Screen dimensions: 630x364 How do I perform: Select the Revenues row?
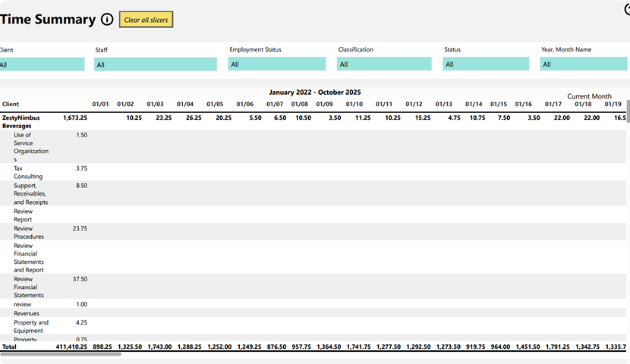(x=27, y=313)
